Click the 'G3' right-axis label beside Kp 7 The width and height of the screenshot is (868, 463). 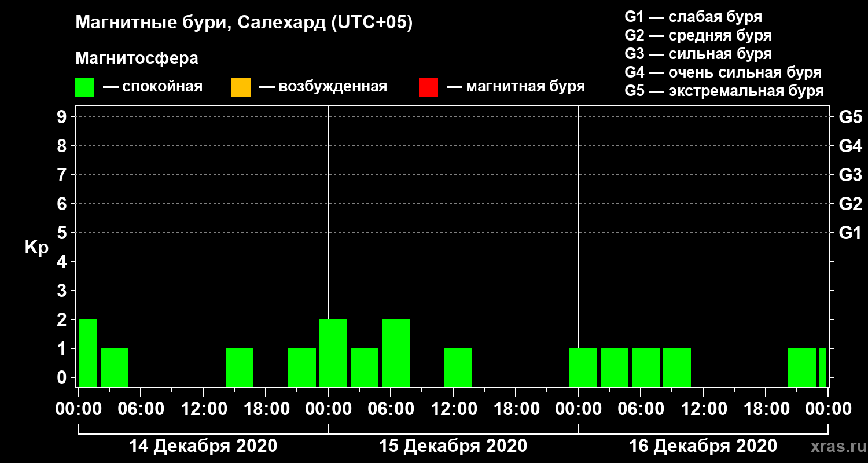[x=850, y=175]
